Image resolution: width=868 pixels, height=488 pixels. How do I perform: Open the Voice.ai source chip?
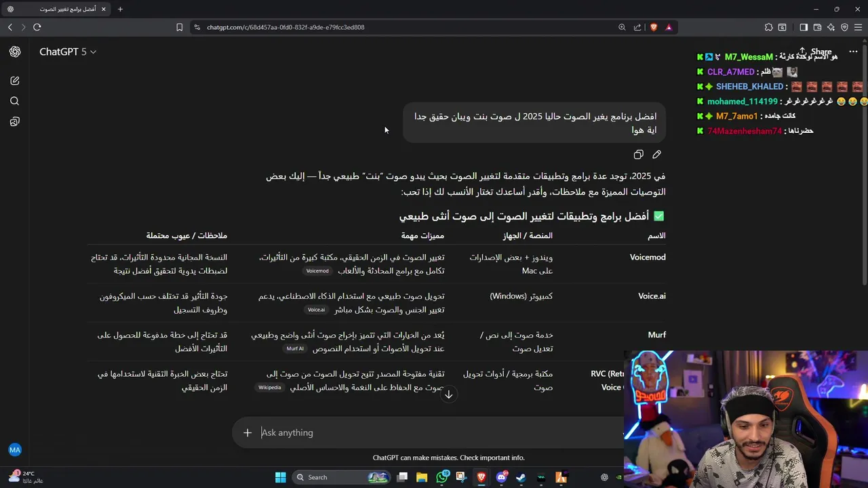pos(316,310)
